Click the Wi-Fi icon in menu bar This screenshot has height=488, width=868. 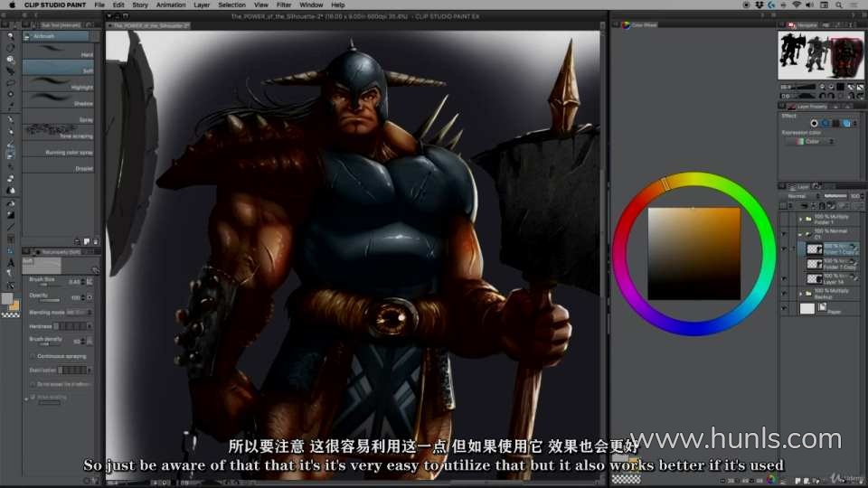click(796, 5)
